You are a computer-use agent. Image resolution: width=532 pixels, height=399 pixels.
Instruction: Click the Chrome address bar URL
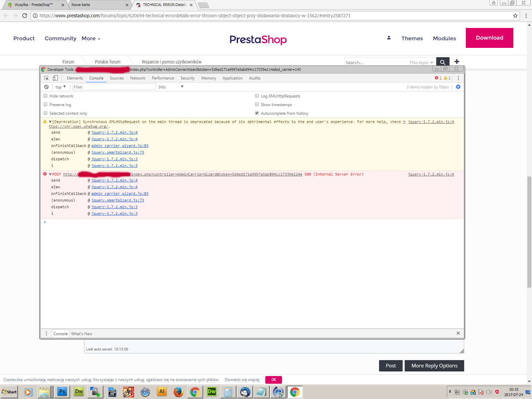(195, 16)
